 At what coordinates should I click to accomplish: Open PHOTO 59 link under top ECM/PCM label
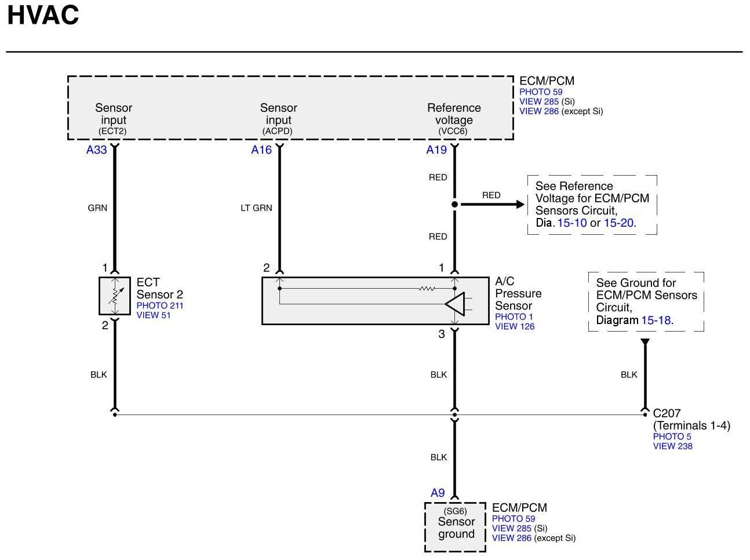(x=540, y=92)
